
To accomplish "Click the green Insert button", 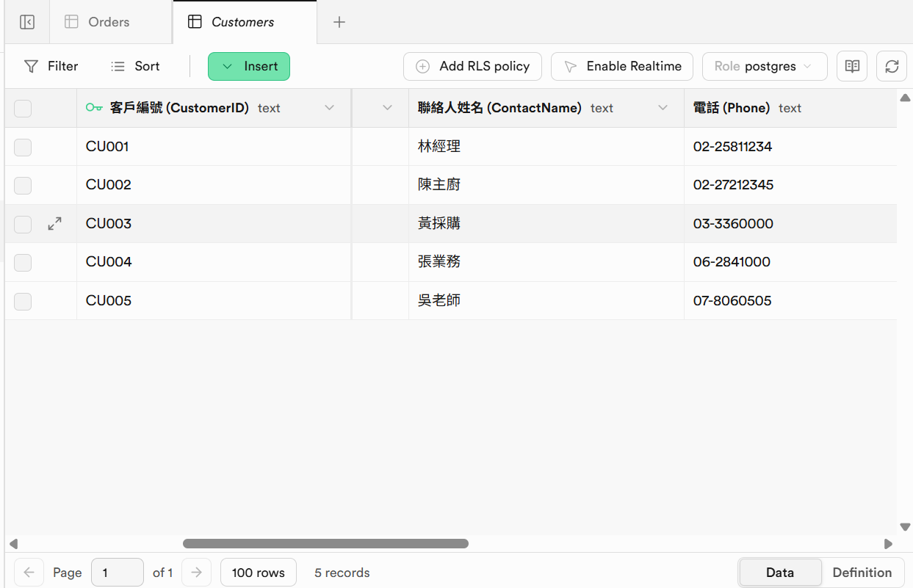I will [x=249, y=66].
